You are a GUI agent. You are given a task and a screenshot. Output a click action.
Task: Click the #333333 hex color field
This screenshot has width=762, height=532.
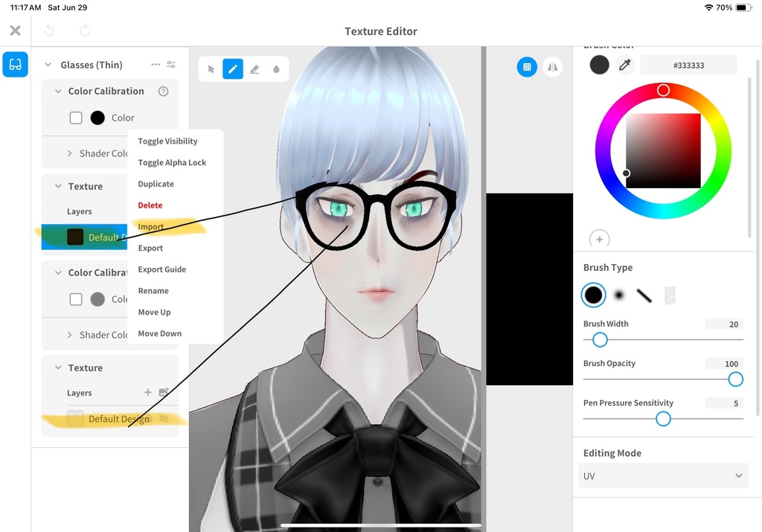coord(688,65)
